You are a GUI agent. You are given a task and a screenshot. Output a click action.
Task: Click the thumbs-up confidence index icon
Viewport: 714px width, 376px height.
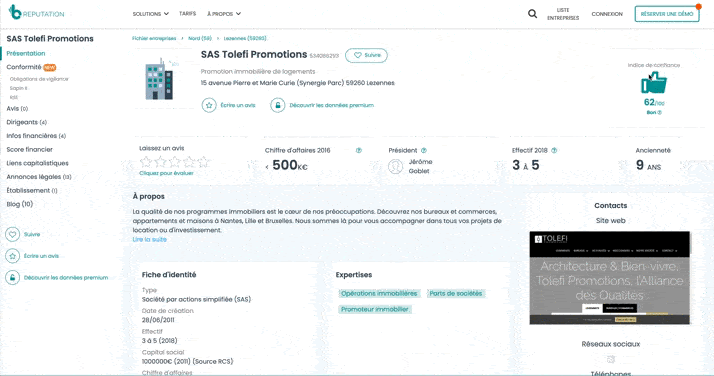(x=654, y=83)
